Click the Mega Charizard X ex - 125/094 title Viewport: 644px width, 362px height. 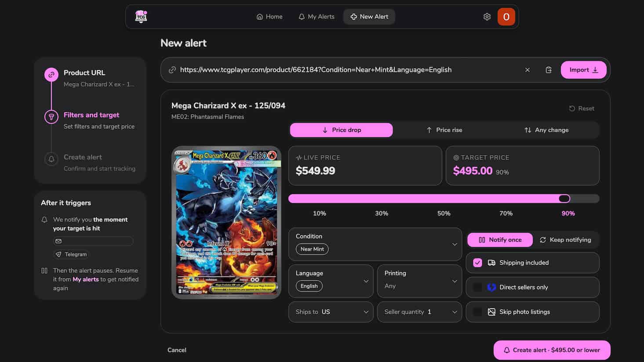click(x=228, y=105)
